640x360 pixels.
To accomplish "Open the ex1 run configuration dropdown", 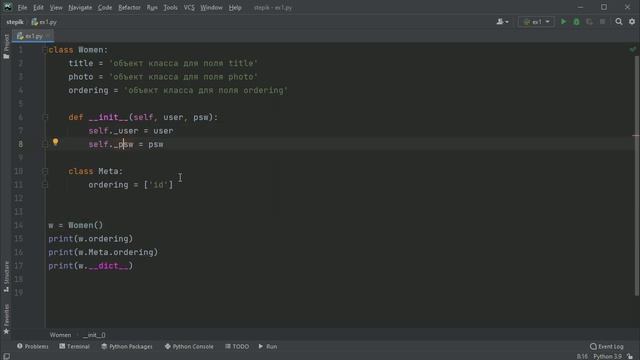I will pos(536,22).
